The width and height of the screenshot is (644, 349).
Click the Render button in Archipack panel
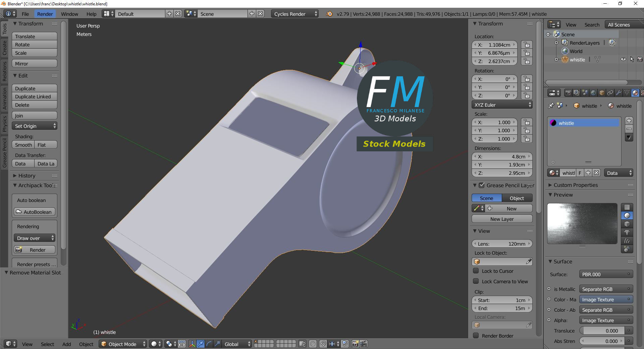click(35, 250)
